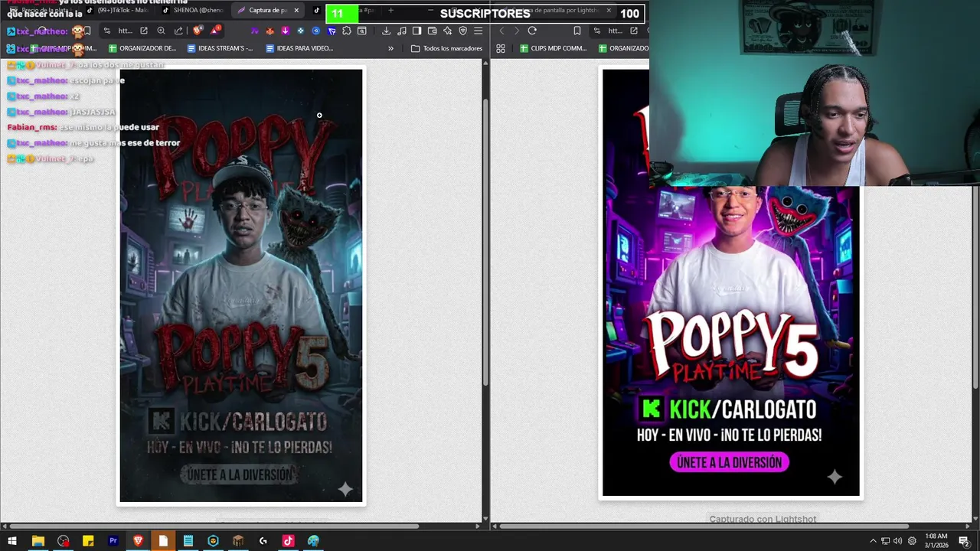This screenshot has width=980, height=551.
Task: Open the 'Todos los marcadores' folder
Action: pos(446,48)
